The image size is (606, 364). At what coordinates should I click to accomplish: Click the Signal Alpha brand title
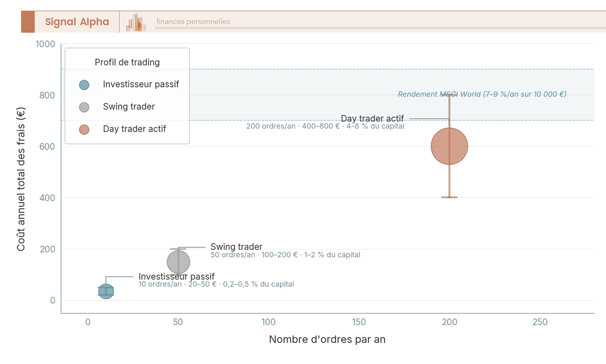tap(77, 22)
